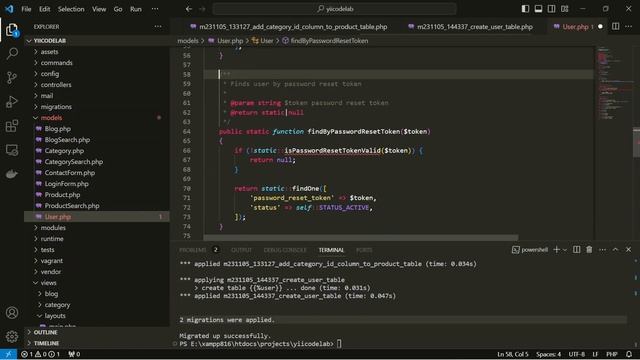640x360 pixels.
Task: Select User.php in explorer
Action: [x=97, y=217]
